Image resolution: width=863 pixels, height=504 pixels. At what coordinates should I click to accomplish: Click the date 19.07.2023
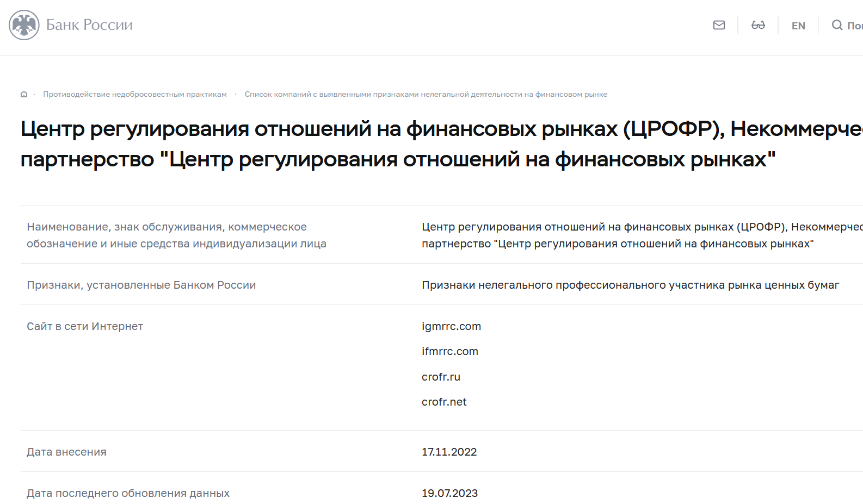click(449, 493)
